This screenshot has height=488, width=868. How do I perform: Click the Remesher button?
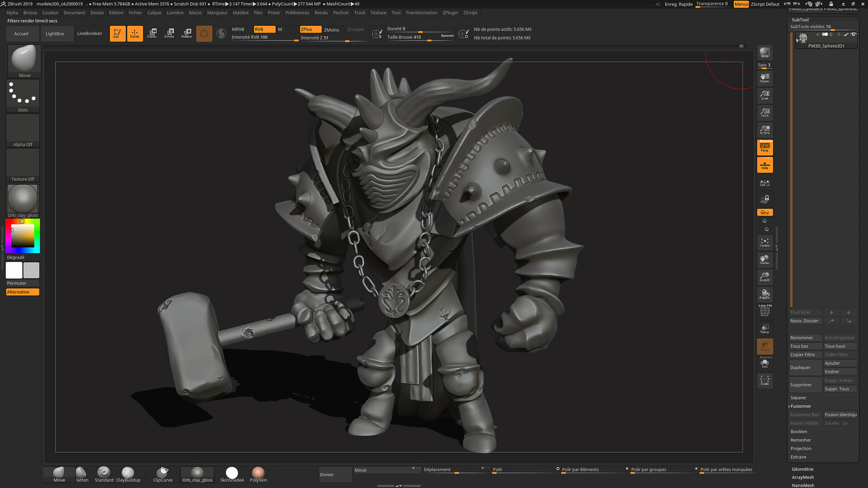[x=801, y=440]
